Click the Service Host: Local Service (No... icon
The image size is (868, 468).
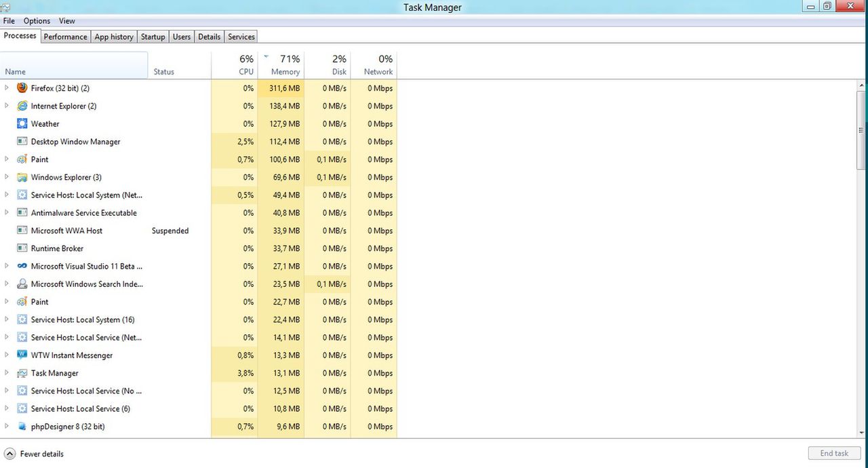[22, 391]
